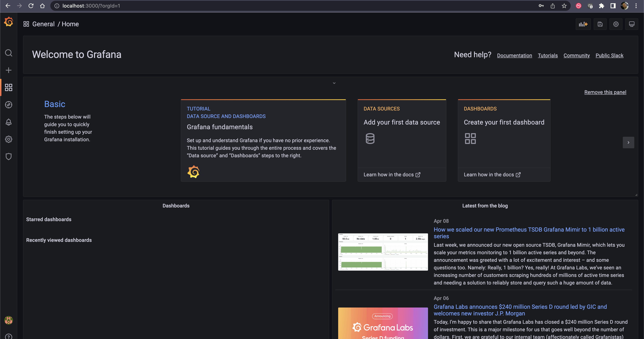The height and width of the screenshot is (339, 644).
Task: Open Dashboard settings gear in top bar
Action: coord(616,24)
